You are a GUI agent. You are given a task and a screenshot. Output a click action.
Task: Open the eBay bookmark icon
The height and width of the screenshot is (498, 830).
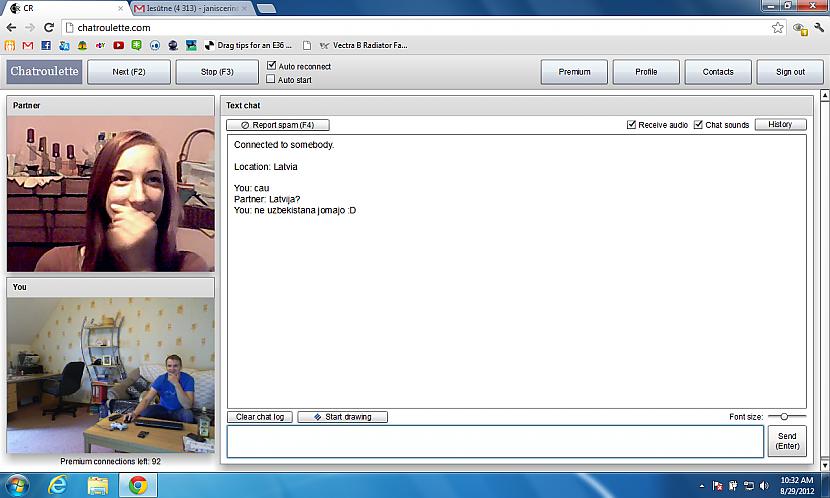tap(100, 46)
